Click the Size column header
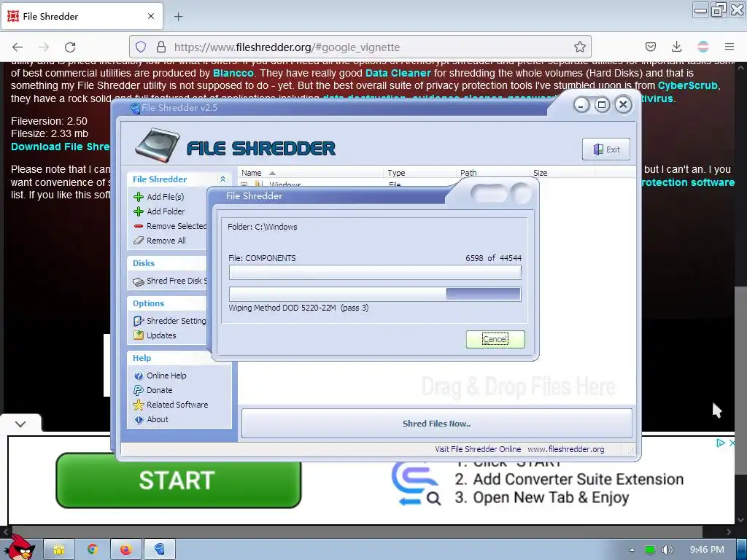This screenshot has width=747, height=560. (562, 173)
